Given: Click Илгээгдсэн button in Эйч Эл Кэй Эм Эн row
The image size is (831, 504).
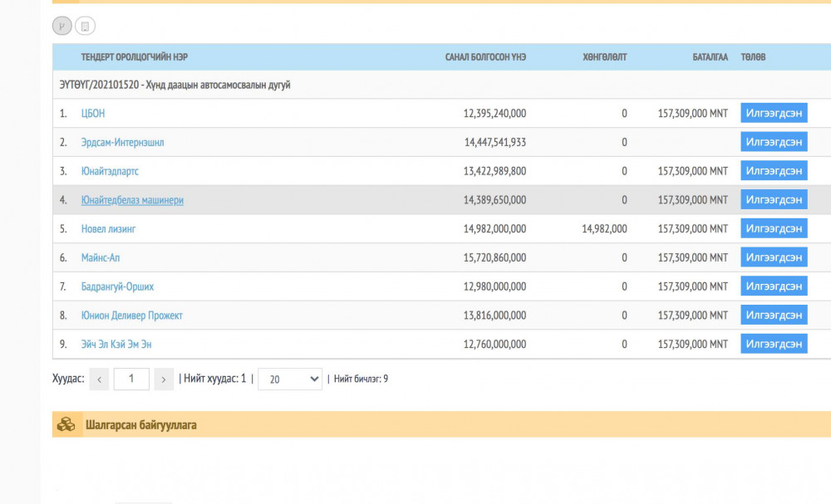Looking at the screenshot, I should point(774,344).
